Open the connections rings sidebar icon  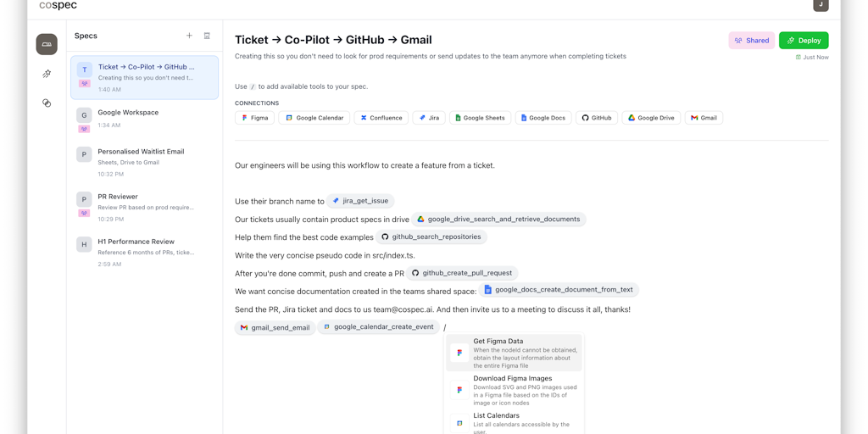pos(47,103)
